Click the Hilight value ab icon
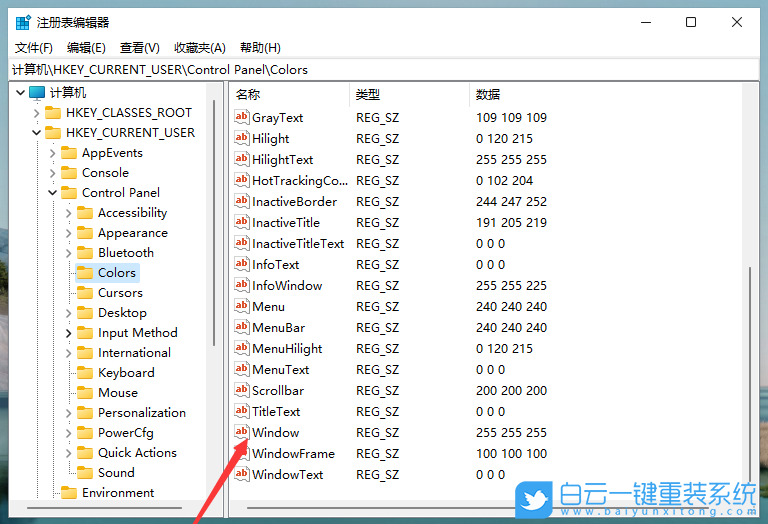768x524 pixels. pyautogui.click(x=241, y=138)
